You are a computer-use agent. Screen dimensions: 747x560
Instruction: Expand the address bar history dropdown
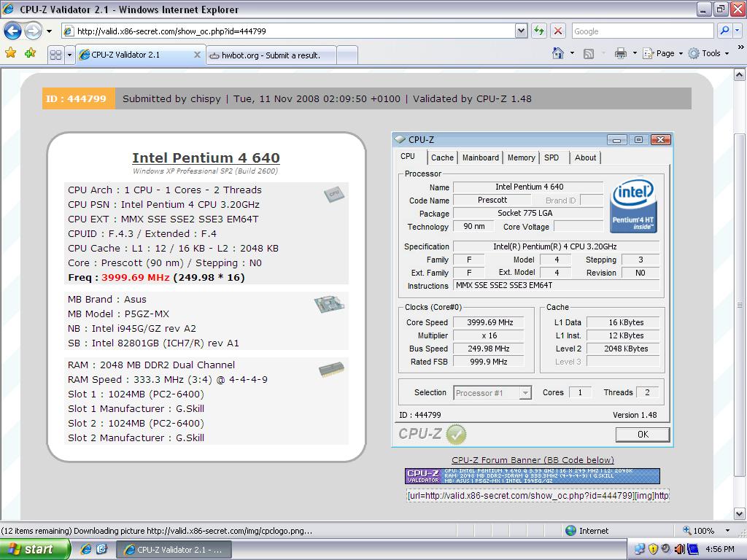pyautogui.click(x=521, y=31)
